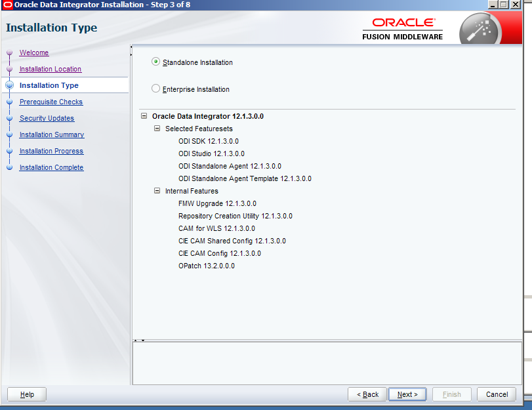
Task: Collapse the Selected Featuresets tree node
Action: (x=157, y=129)
